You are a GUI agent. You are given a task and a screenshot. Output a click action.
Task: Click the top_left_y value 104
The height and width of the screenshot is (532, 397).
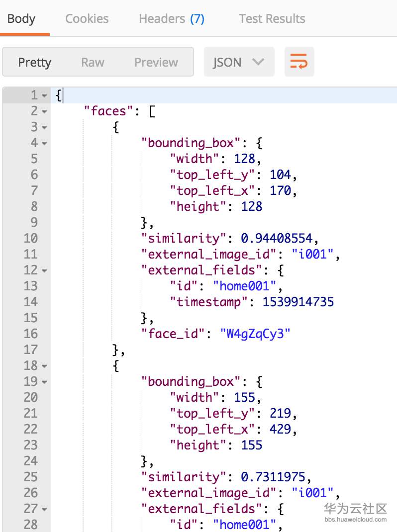280,175
